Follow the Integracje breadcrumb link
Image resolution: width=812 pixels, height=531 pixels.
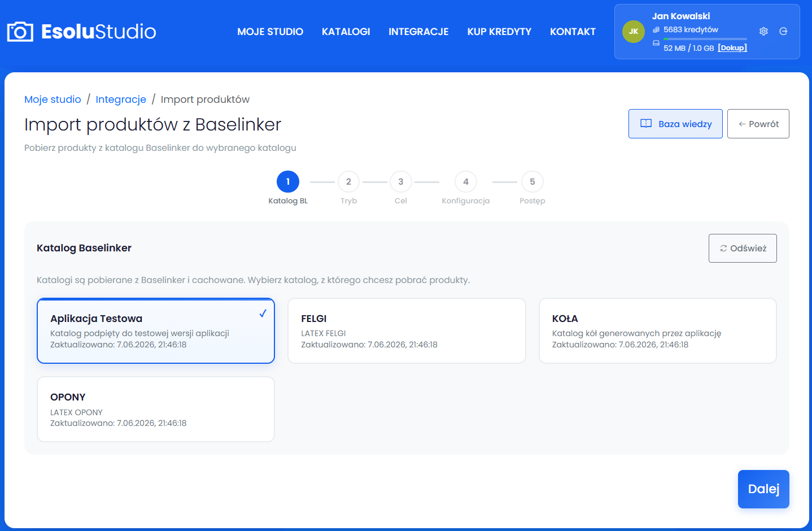click(x=121, y=99)
